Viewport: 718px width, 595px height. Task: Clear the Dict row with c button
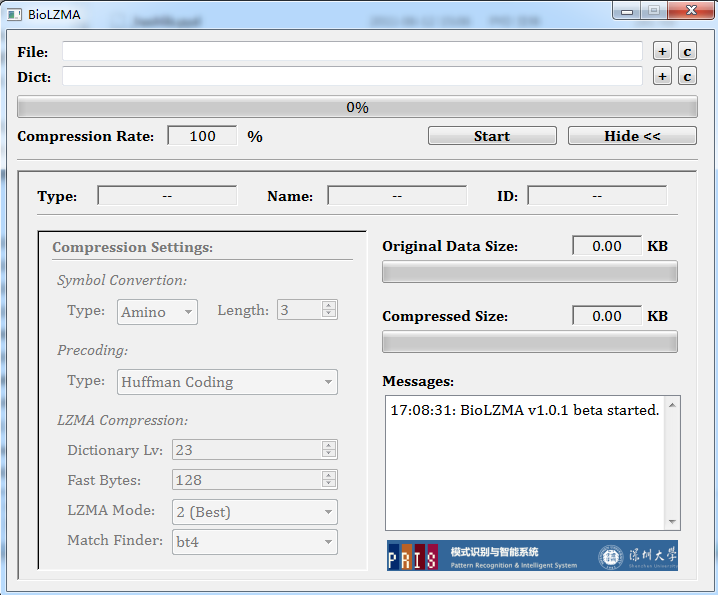coord(687,76)
